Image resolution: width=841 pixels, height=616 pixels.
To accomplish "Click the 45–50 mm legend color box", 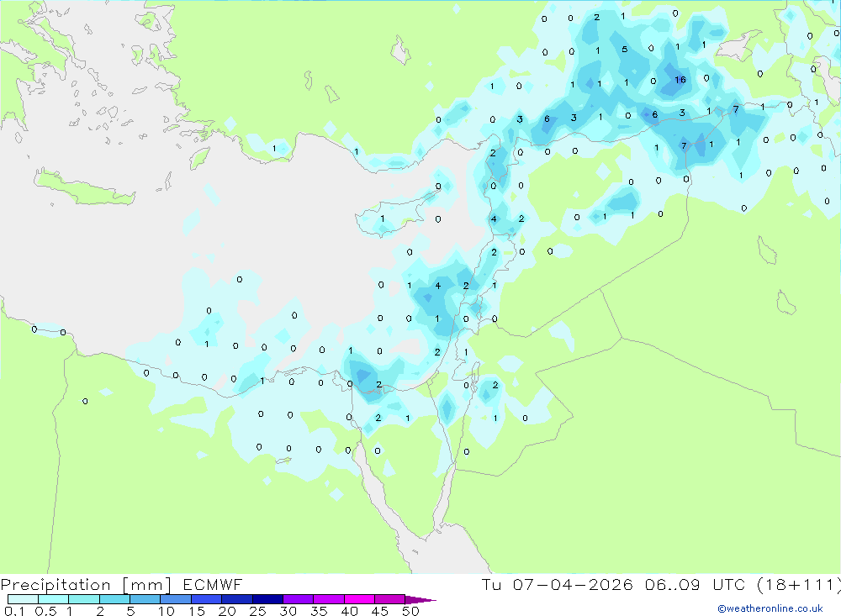I will pos(389,599).
